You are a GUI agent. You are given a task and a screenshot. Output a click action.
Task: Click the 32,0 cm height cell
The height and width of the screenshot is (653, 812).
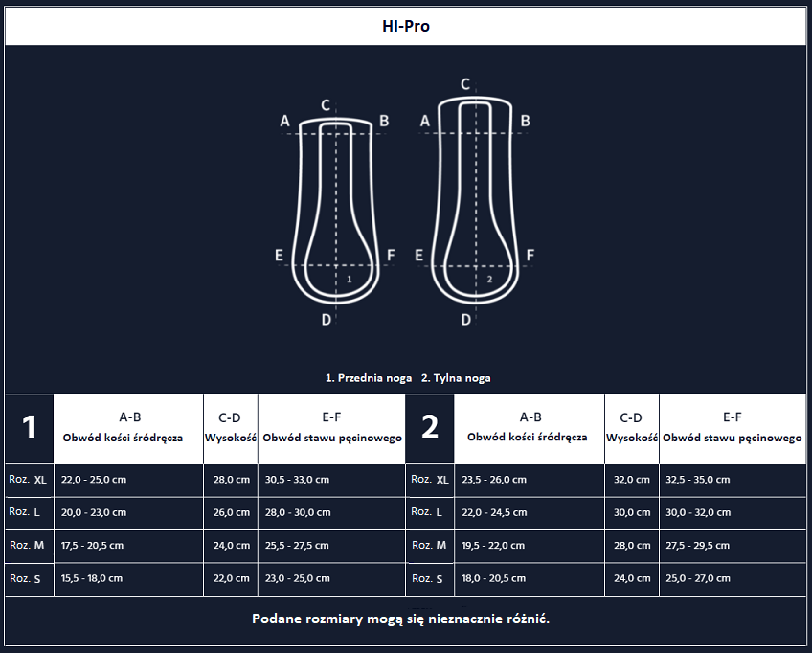pyautogui.click(x=632, y=480)
